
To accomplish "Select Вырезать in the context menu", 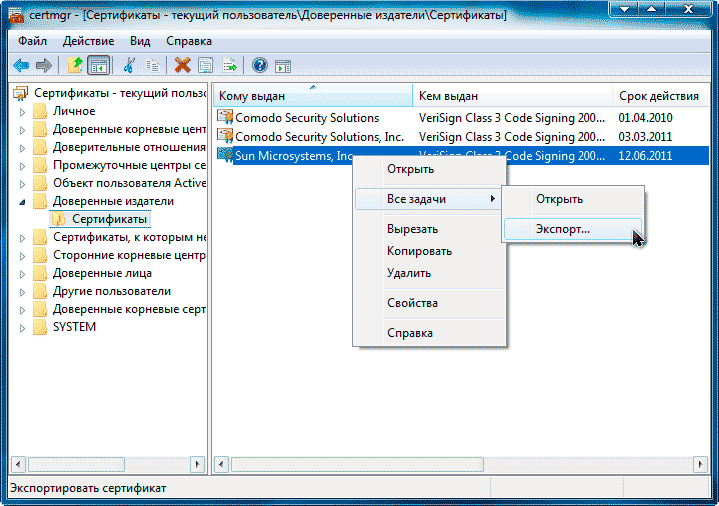I will 430,229.
